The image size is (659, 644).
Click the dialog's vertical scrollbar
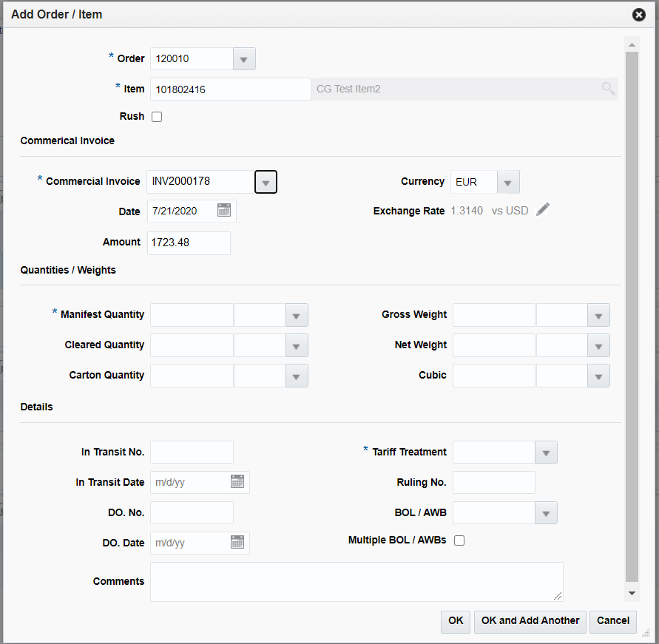632,318
